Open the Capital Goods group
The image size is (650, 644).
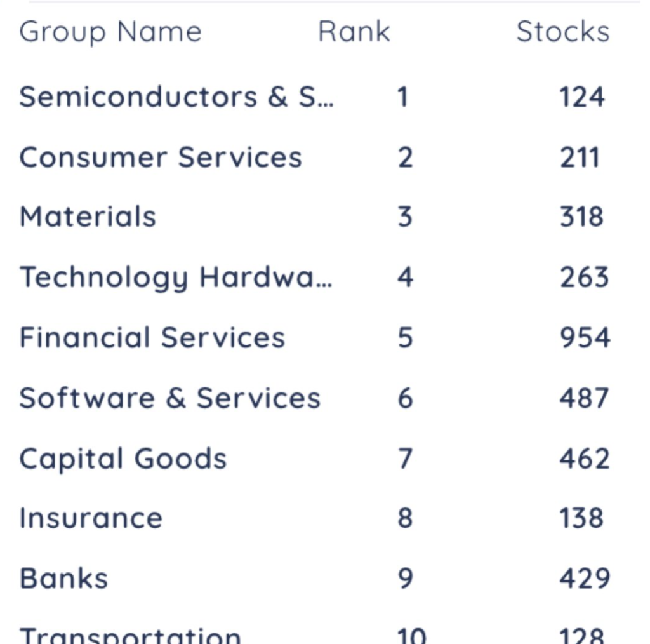coord(123,459)
